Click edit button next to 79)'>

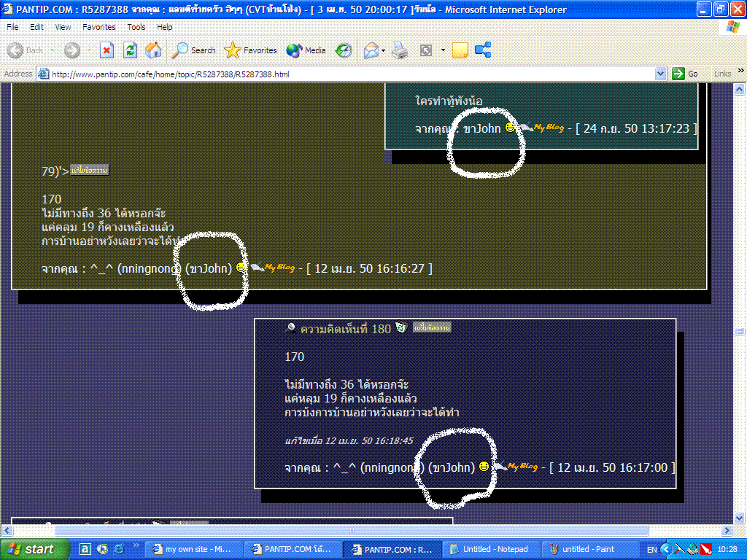pyautogui.click(x=90, y=170)
